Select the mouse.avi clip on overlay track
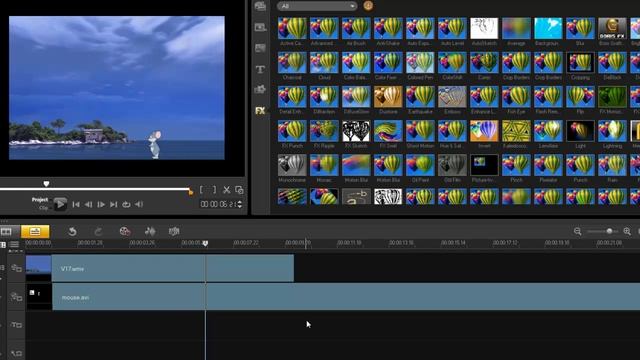This screenshot has width=640, height=360. pos(333,297)
